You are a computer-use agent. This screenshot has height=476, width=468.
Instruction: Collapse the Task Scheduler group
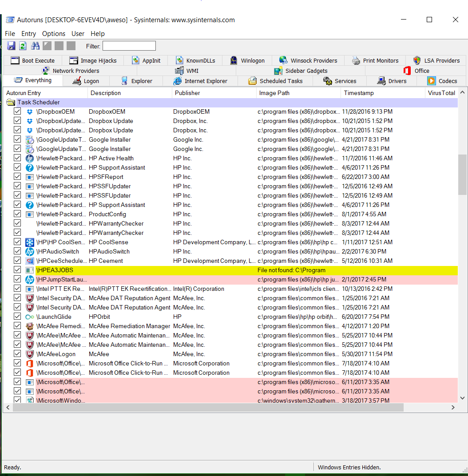click(x=11, y=102)
